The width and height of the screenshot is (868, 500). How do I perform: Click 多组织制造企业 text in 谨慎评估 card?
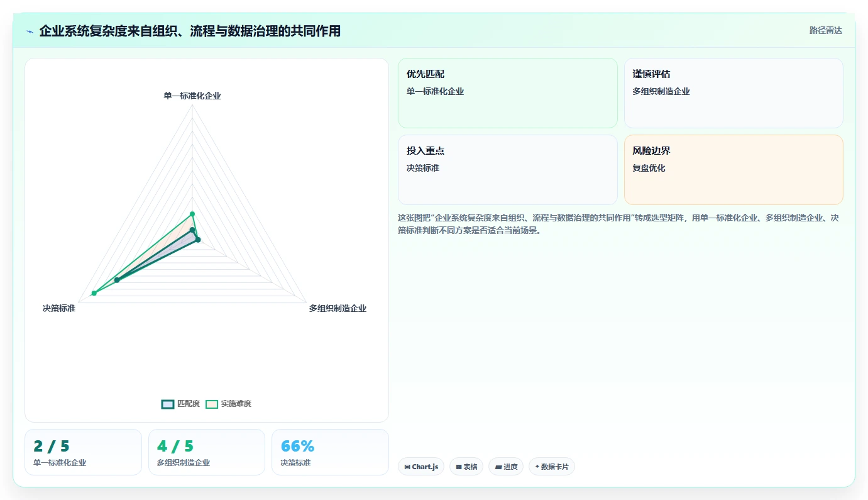[661, 91]
